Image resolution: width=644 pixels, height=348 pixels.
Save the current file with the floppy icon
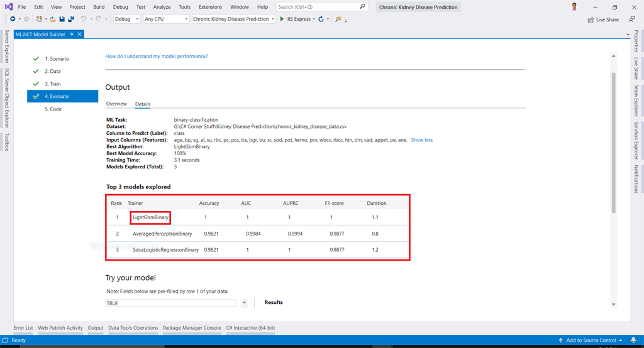click(x=62, y=19)
